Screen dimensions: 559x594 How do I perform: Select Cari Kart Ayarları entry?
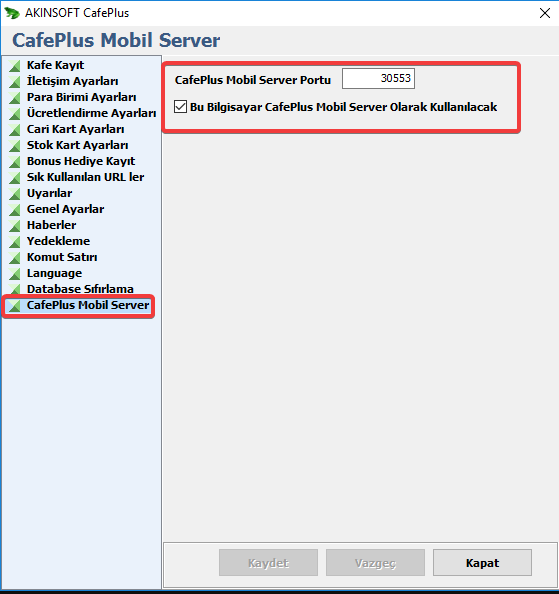coord(75,129)
